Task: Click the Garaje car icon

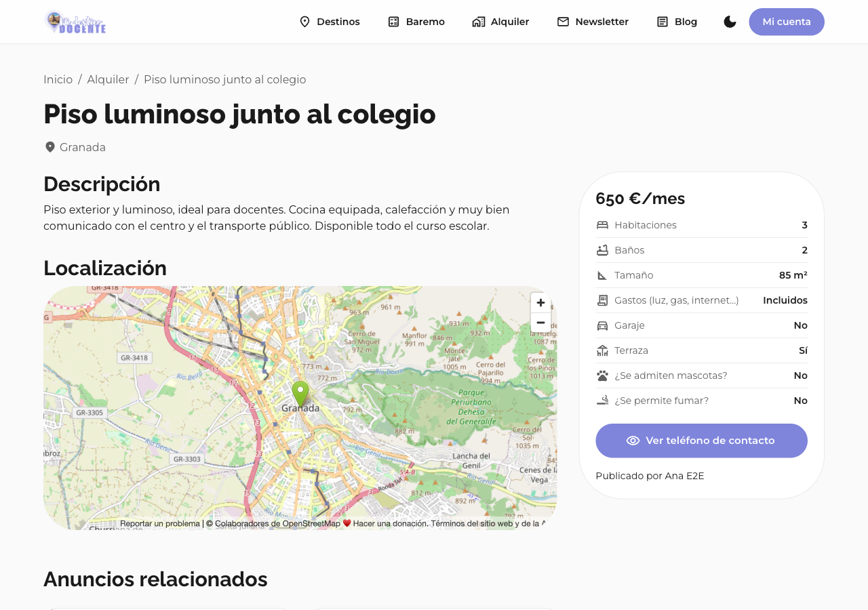Action: click(602, 325)
